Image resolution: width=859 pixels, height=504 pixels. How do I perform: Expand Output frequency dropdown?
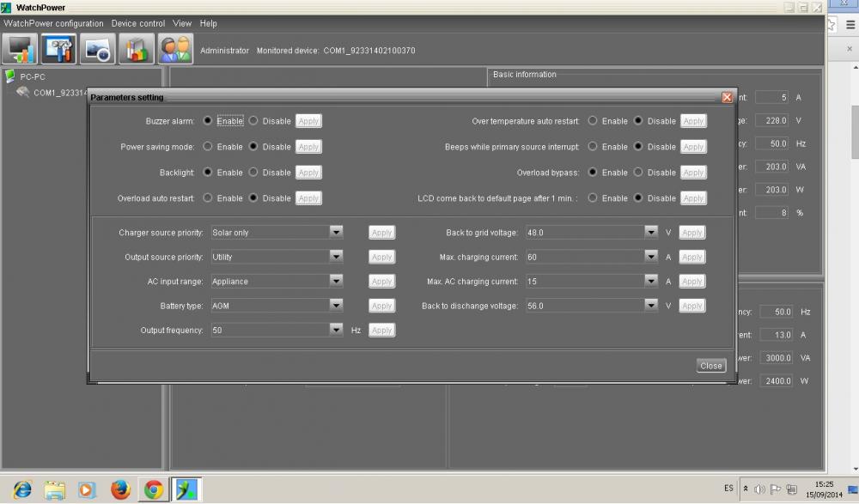tap(336, 330)
